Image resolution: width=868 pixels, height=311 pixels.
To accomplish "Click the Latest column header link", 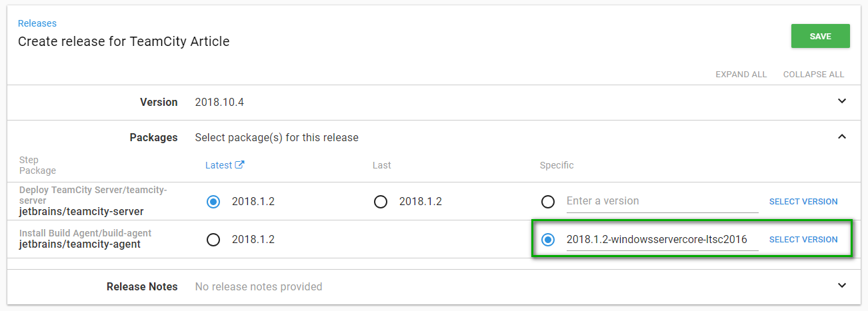I will point(219,165).
